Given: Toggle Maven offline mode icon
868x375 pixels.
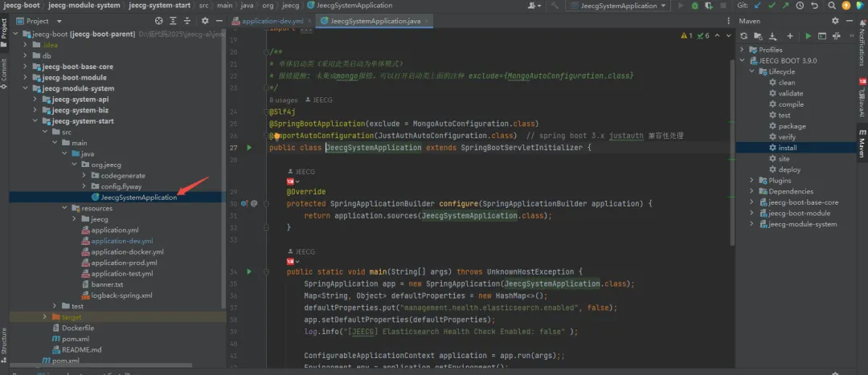Looking at the screenshot, I should point(838,36).
